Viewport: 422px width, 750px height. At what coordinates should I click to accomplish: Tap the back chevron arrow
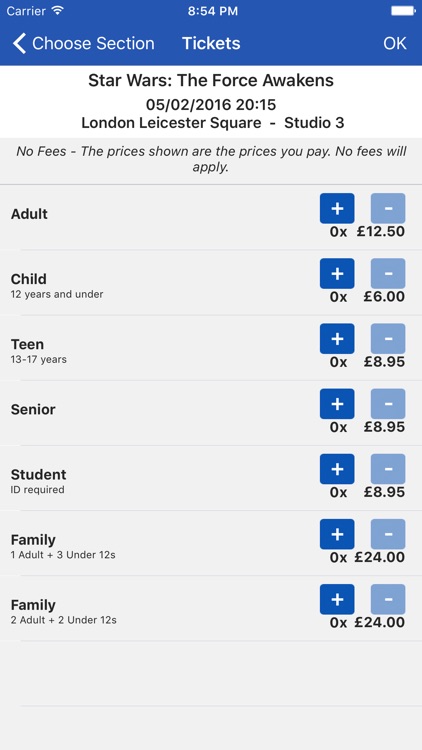tap(19, 44)
